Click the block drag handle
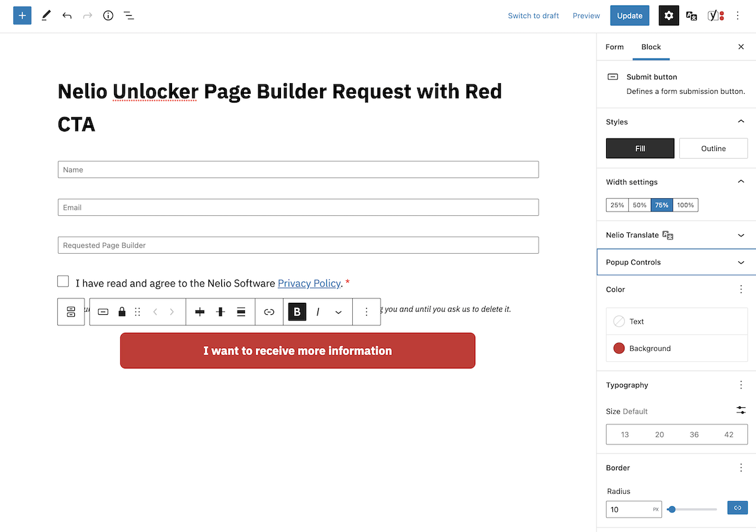756x532 pixels. tap(138, 312)
